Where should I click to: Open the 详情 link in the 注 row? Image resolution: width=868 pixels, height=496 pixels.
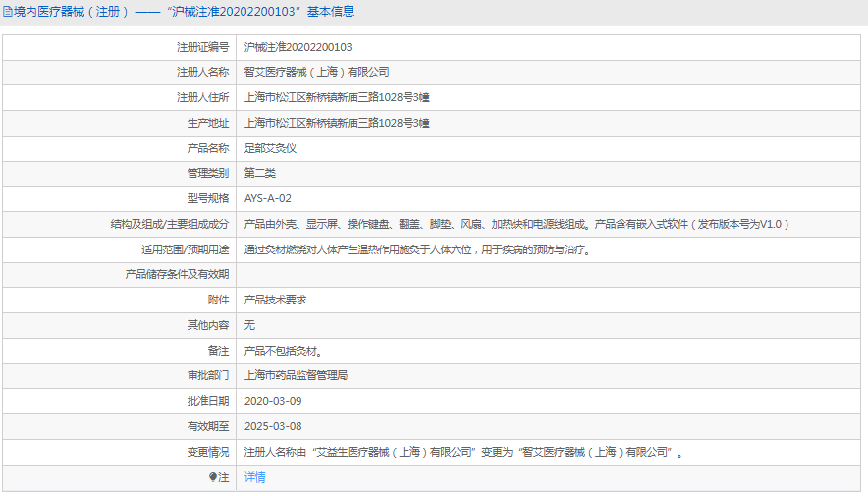point(254,477)
